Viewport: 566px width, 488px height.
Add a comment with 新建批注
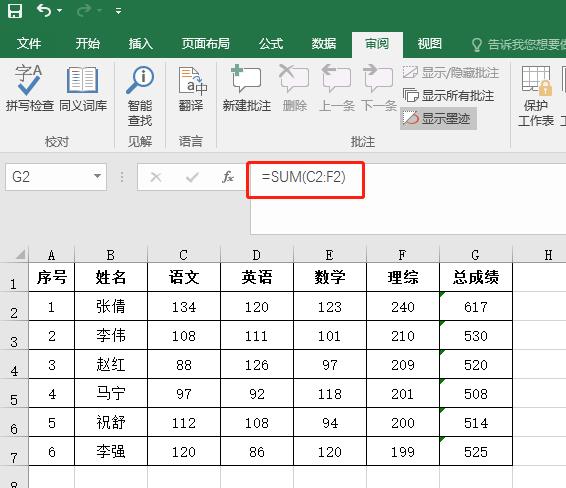point(247,88)
